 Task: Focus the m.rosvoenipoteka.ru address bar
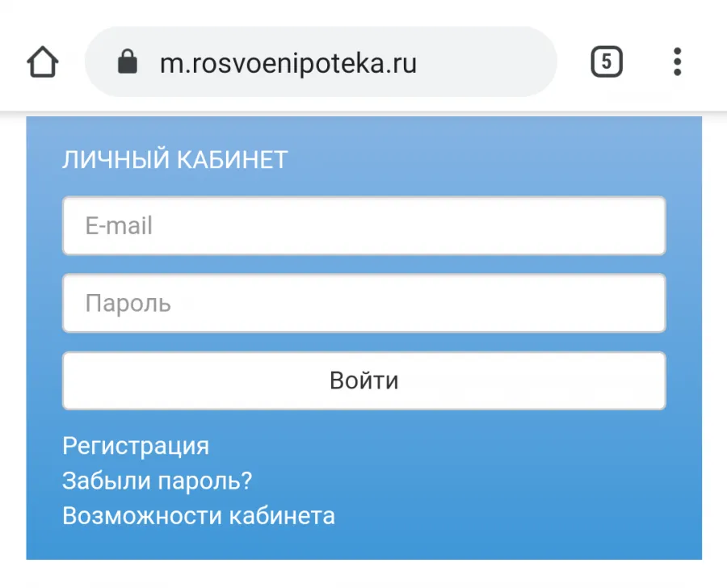point(321,61)
